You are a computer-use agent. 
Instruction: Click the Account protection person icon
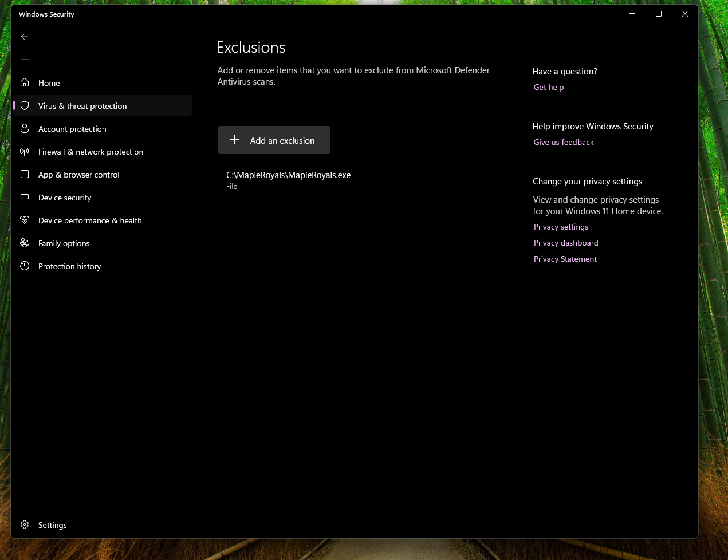(x=25, y=129)
